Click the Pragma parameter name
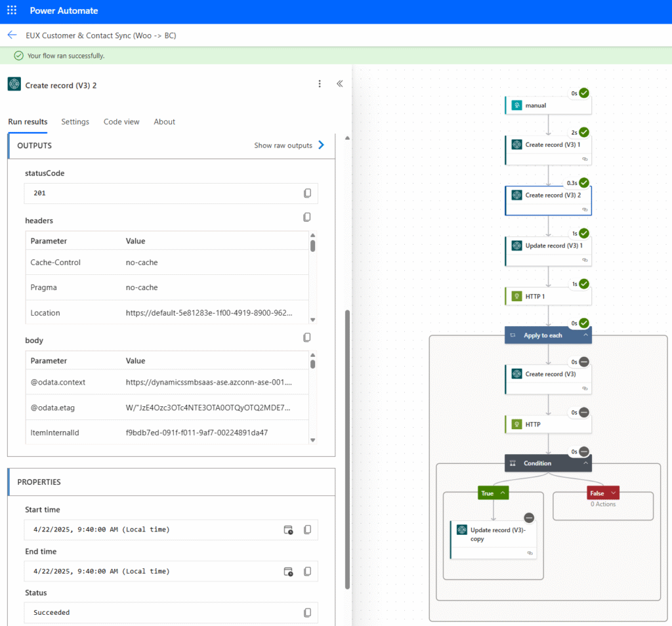Image resolution: width=672 pixels, height=626 pixels. click(x=43, y=287)
